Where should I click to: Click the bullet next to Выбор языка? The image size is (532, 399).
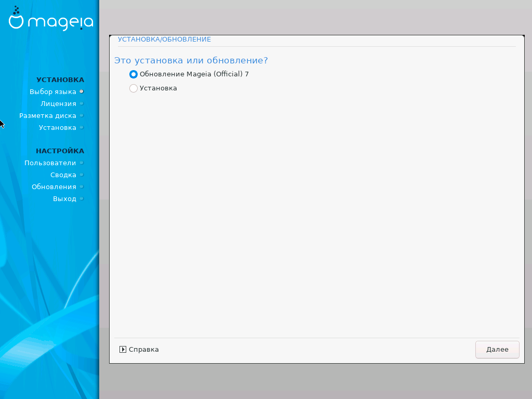[82, 91]
